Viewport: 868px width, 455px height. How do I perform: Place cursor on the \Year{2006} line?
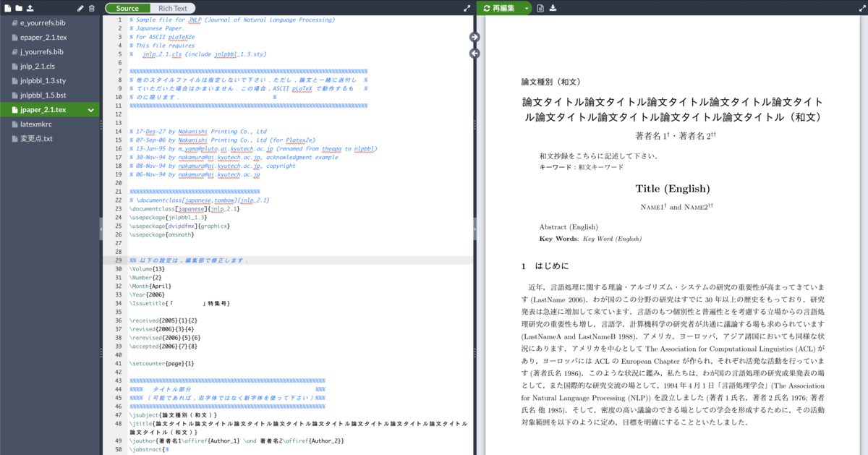(x=147, y=295)
